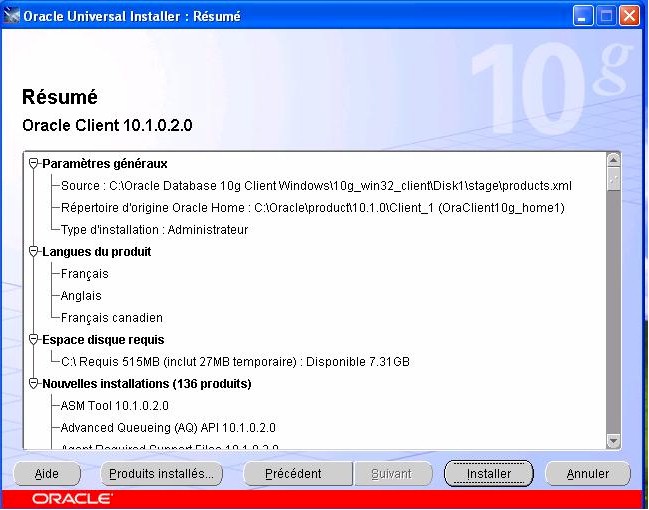Collapse the Langues du produit node
This screenshot has height=510, width=649.
[34, 252]
